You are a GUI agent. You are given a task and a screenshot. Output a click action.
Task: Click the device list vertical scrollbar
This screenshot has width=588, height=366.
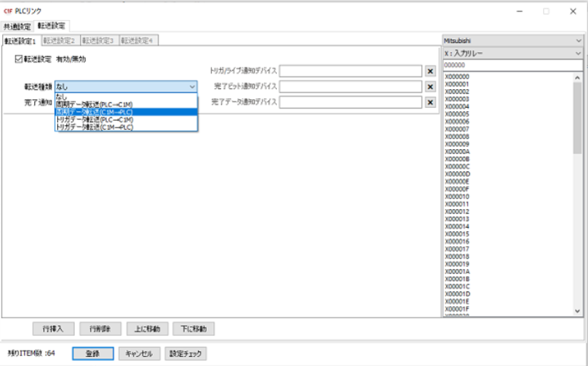coord(577,193)
